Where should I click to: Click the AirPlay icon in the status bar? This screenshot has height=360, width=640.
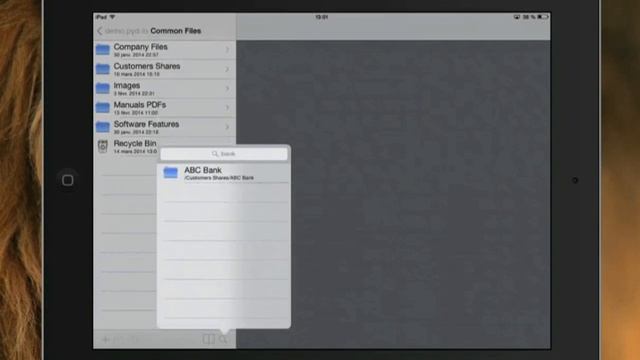click(517, 17)
